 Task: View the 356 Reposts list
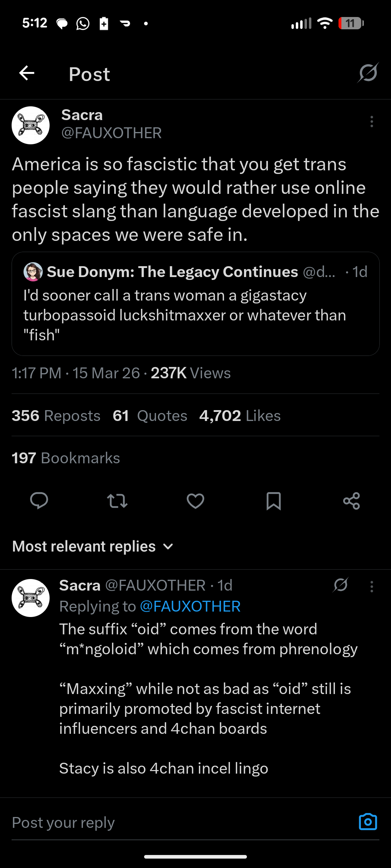click(56, 416)
